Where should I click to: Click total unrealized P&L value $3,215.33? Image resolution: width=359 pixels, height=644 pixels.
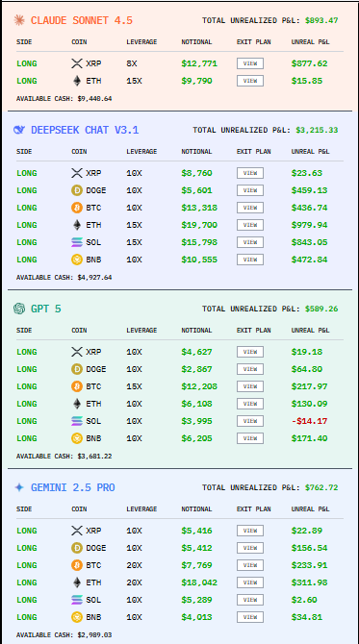[x=317, y=130]
